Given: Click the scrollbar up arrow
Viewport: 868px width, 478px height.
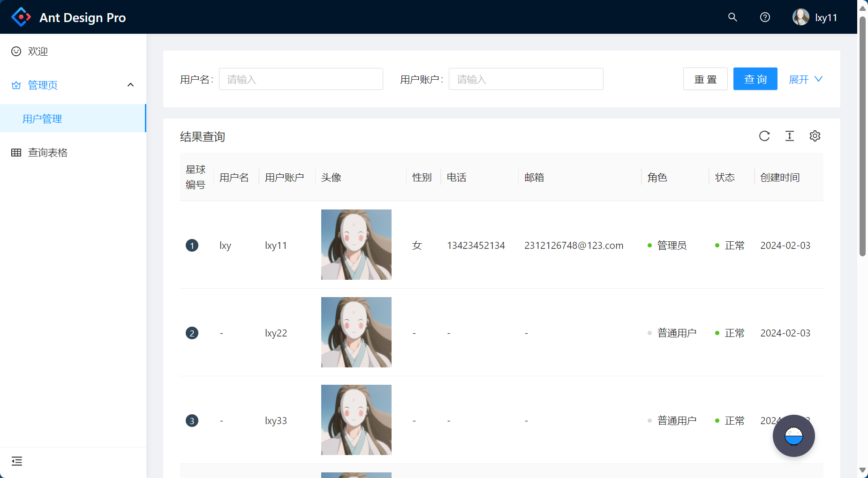Looking at the screenshot, I should point(862,8).
